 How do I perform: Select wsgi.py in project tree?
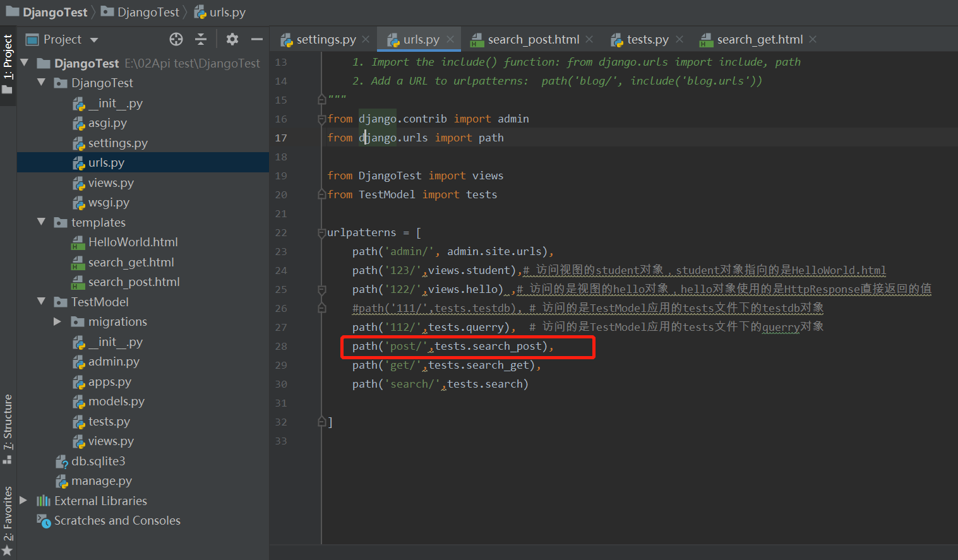pyautogui.click(x=109, y=202)
